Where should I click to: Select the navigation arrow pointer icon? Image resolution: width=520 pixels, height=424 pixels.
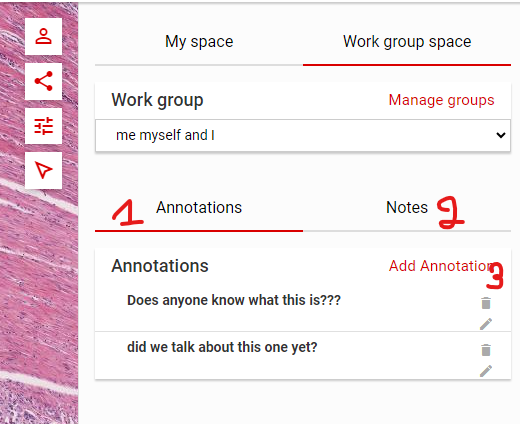43,170
